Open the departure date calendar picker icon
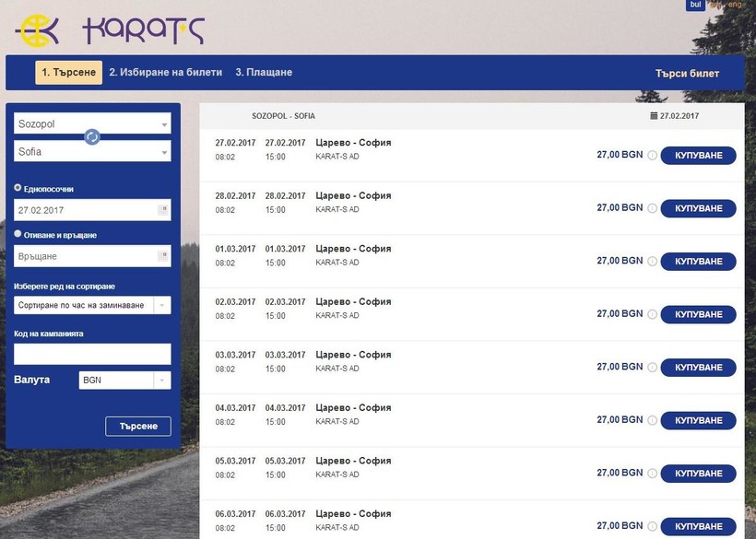 [163, 210]
